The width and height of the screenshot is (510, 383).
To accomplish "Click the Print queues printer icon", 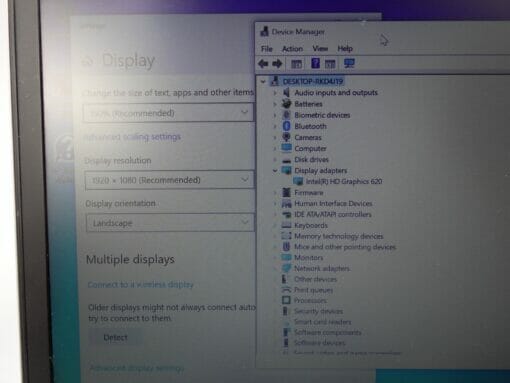I will (x=286, y=290).
